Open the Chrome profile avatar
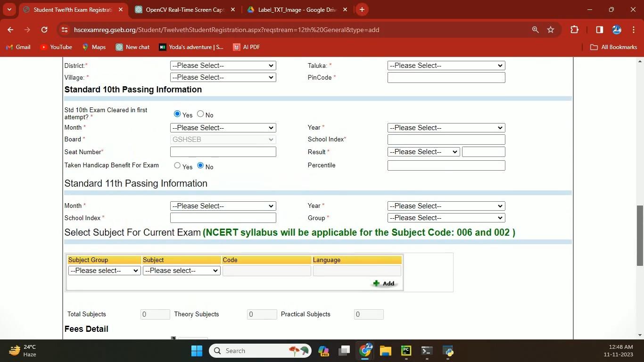The image size is (644, 362). click(x=616, y=30)
